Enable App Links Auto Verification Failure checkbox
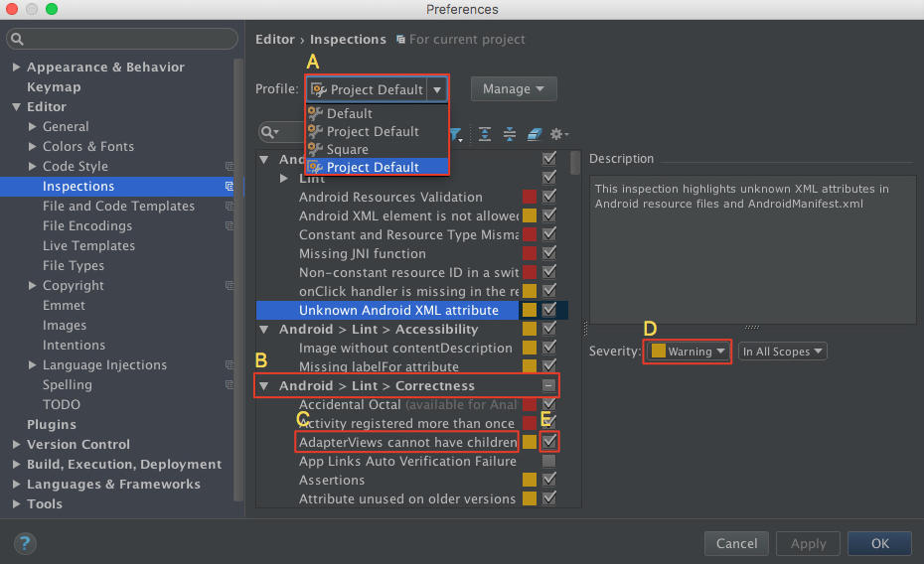Screen dimensions: 924x564 [x=549, y=461]
